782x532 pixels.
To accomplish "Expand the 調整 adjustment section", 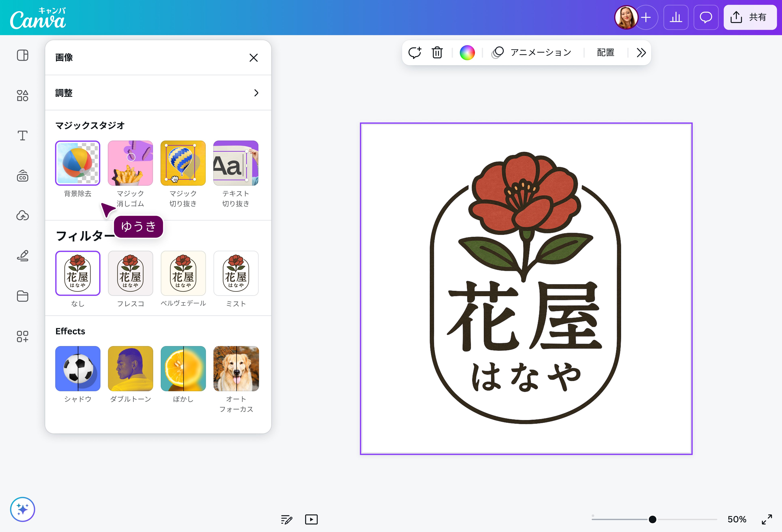I will click(x=158, y=93).
